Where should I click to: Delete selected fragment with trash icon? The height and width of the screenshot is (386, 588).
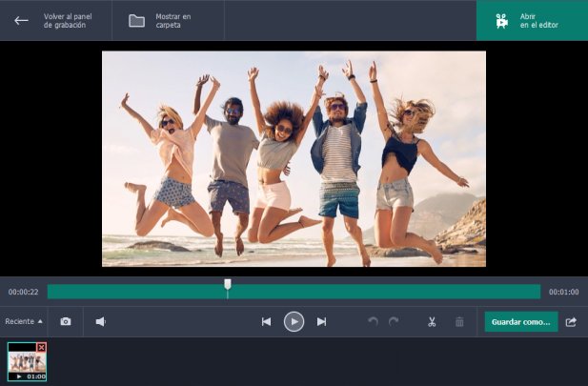[x=459, y=321]
